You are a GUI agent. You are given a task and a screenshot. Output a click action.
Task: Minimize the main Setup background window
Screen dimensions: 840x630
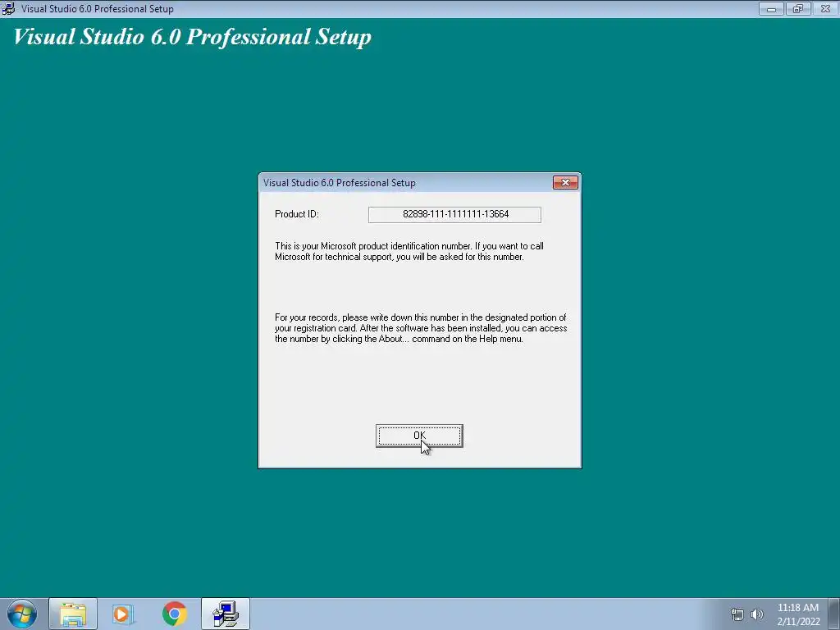(x=771, y=8)
